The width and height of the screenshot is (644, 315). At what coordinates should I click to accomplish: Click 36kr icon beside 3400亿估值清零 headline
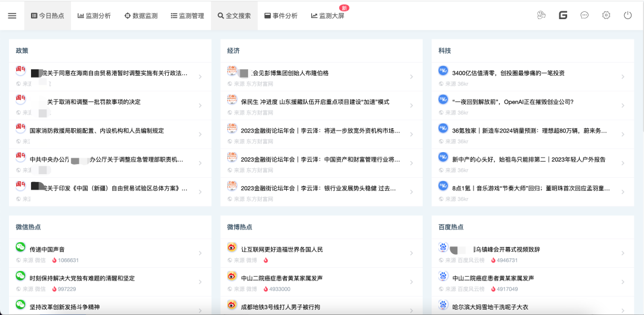(x=443, y=71)
